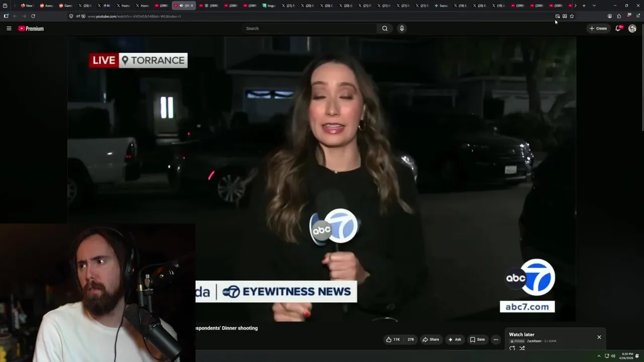Open Windows notification center icon
This screenshot has height=362, width=644.
tap(637, 356)
